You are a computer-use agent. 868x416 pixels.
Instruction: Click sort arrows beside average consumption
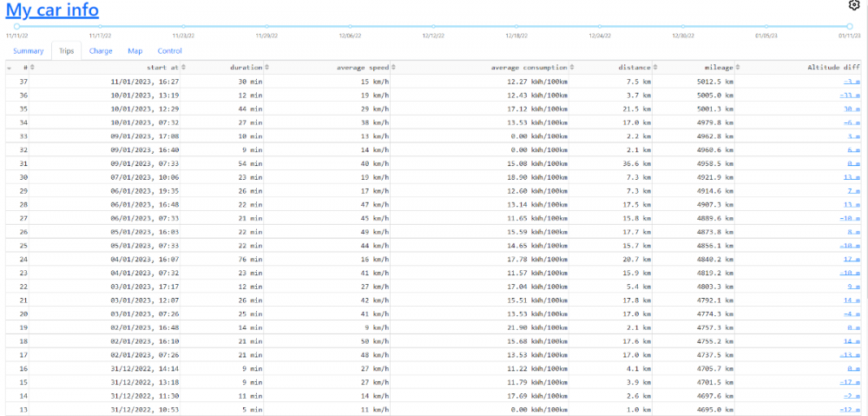click(x=572, y=67)
